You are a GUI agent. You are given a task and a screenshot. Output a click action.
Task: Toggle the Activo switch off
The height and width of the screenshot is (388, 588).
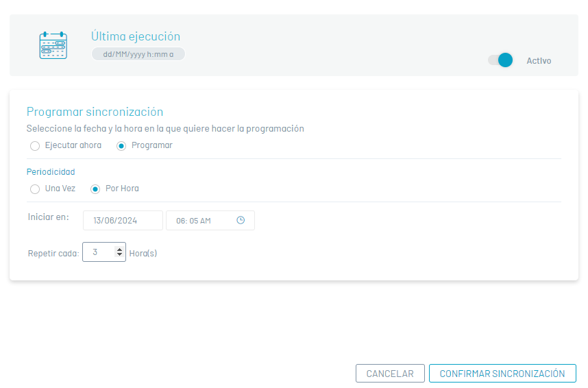coord(501,60)
